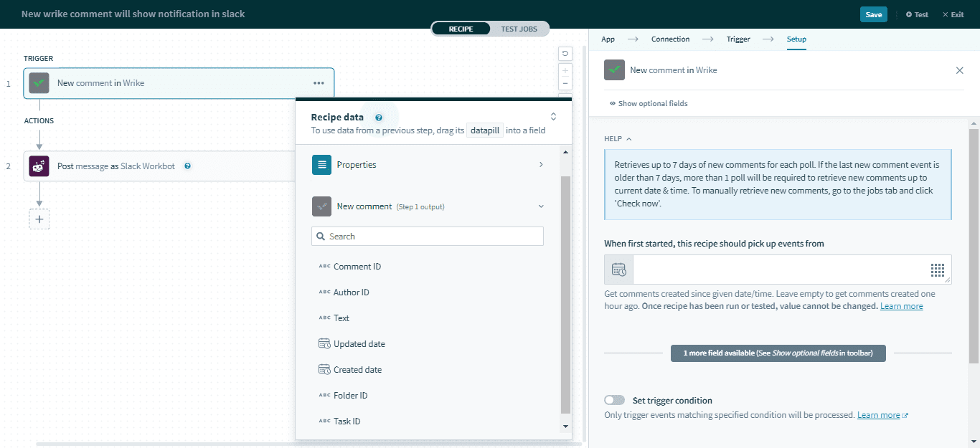980x448 pixels.
Task: Click the grid formula mode icon
Action: click(937, 270)
